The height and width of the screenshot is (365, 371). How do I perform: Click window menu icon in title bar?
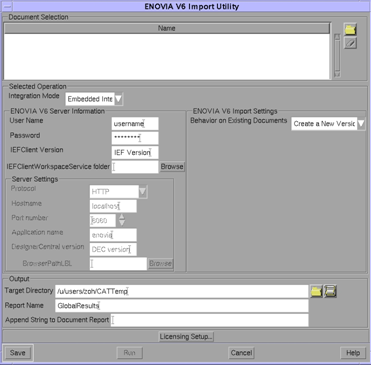tap(7, 6)
